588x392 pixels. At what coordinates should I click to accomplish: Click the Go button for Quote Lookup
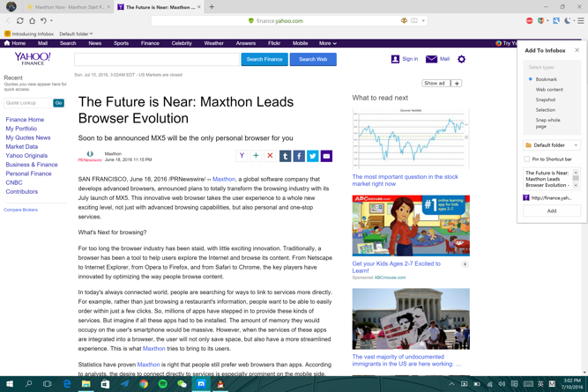pos(58,103)
